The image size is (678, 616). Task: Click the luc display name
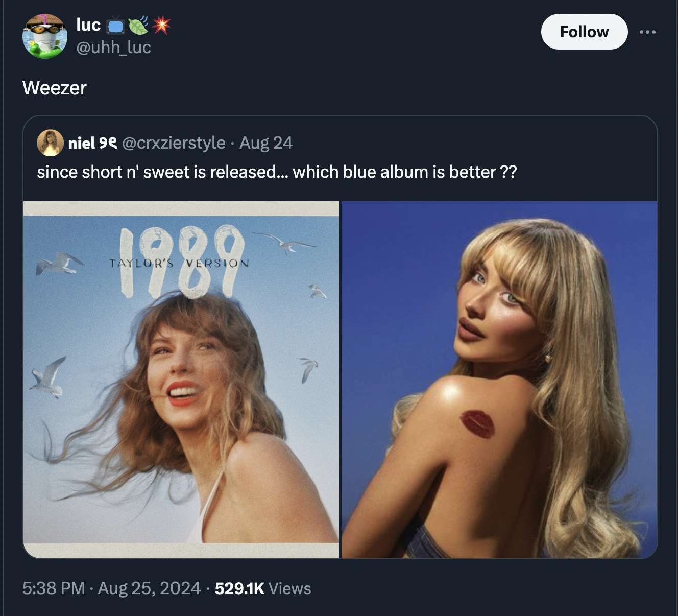[88, 25]
